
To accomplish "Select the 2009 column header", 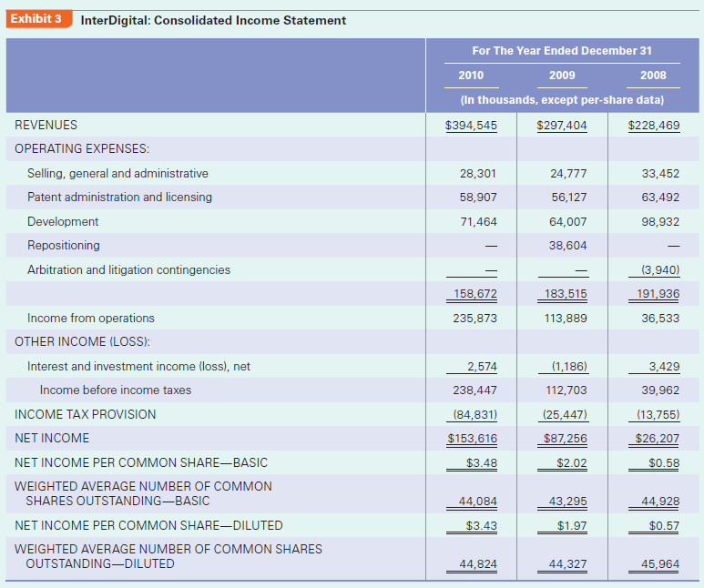I will click(x=562, y=76).
